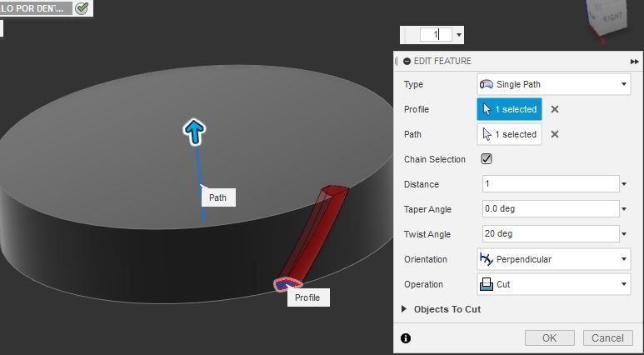
Task: Clear the Profile selection with the X icon
Action: [555, 109]
